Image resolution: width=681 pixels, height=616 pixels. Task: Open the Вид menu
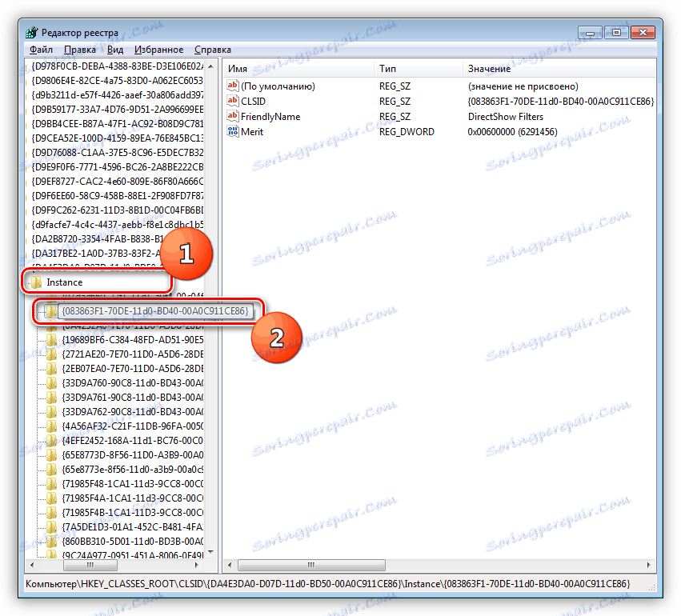(x=115, y=50)
